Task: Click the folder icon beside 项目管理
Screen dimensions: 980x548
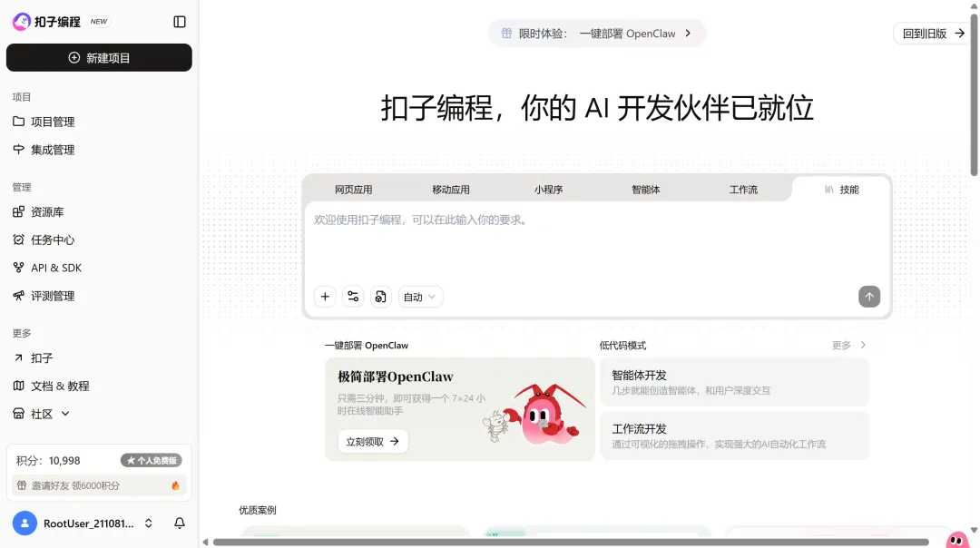Action: coord(19,122)
